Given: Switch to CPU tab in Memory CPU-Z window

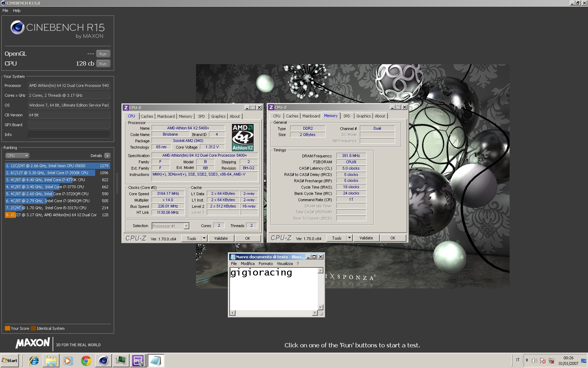Looking at the screenshot, I should (x=276, y=116).
